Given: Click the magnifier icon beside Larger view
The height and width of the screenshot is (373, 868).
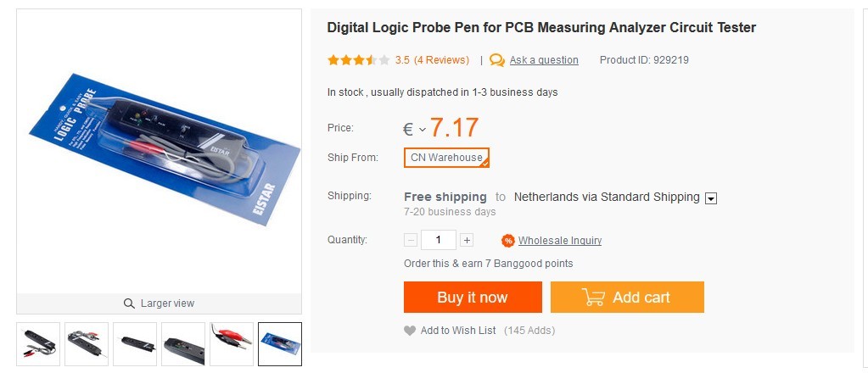Looking at the screenshot, I should pyautogui.click(x=129, y=303).
